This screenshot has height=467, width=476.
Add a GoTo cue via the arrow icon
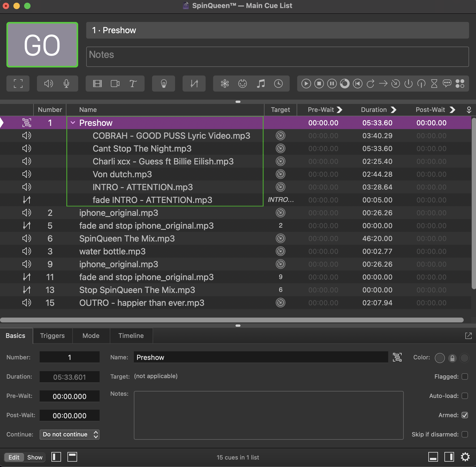(x=383, y=84)
